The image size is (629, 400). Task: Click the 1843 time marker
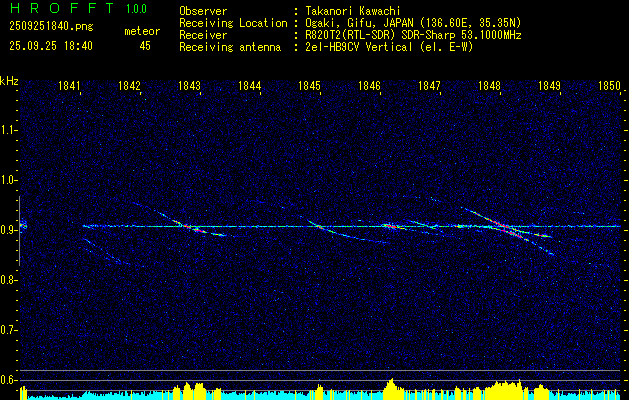(x=189, y=85)
